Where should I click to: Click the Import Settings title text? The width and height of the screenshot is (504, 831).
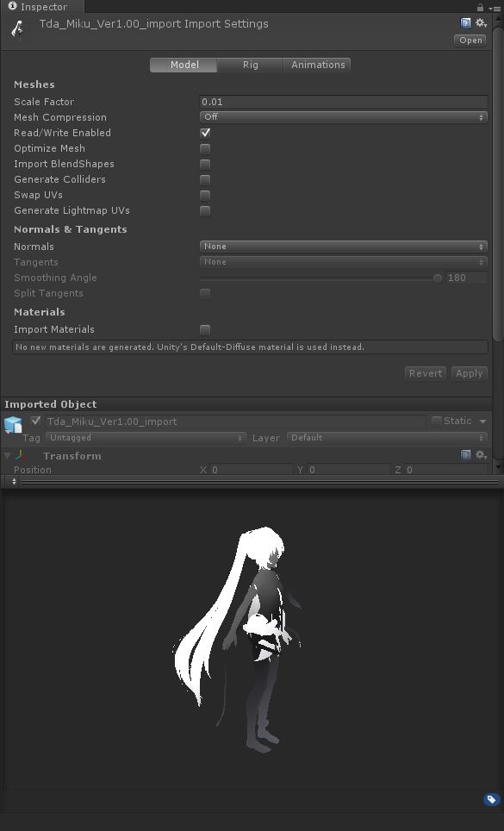point(153,24)
